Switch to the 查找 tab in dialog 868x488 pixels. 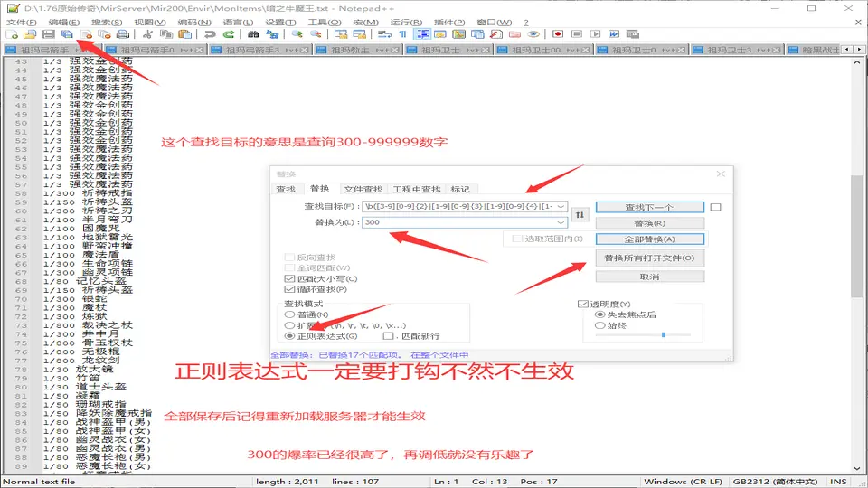click(x=286, y=189)
